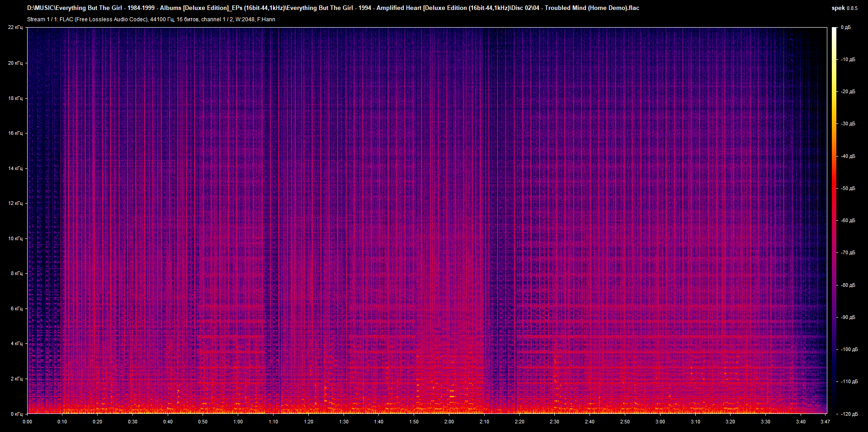Click the '2:10' time axis label
The height and width of the screenshot is (432, 868).
pyautogui.click(x=484, y=422)
